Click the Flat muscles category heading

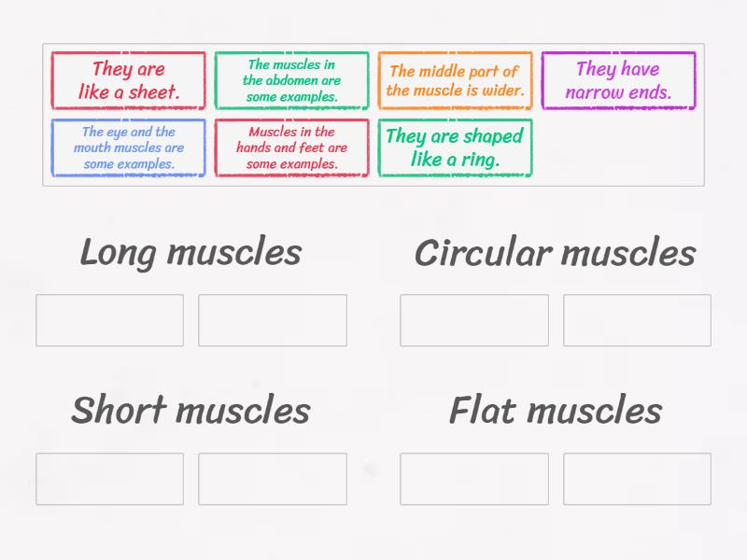555,411
